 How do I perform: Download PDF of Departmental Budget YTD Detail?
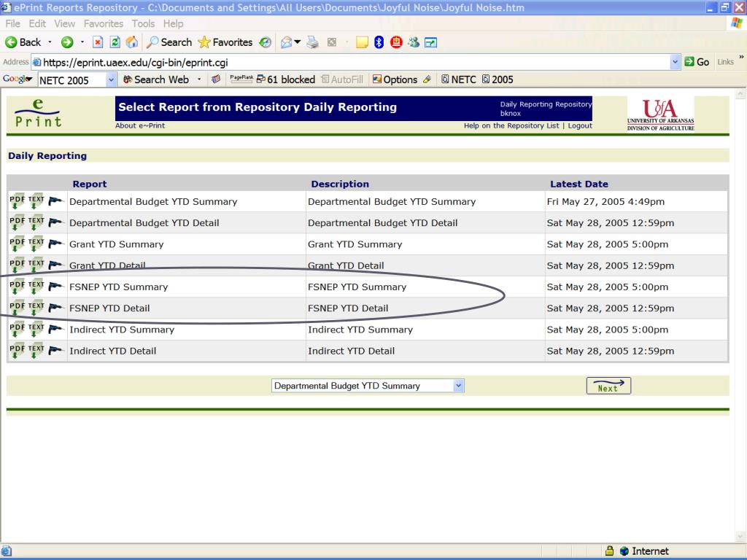pos(18,223)
